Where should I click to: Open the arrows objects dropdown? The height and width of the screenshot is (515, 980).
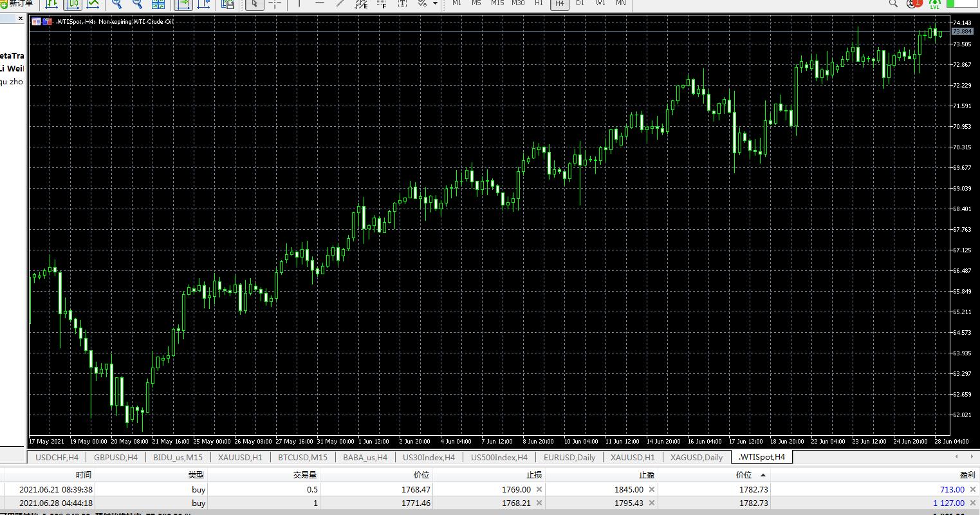pyautogui.click(x=436, y=4)
